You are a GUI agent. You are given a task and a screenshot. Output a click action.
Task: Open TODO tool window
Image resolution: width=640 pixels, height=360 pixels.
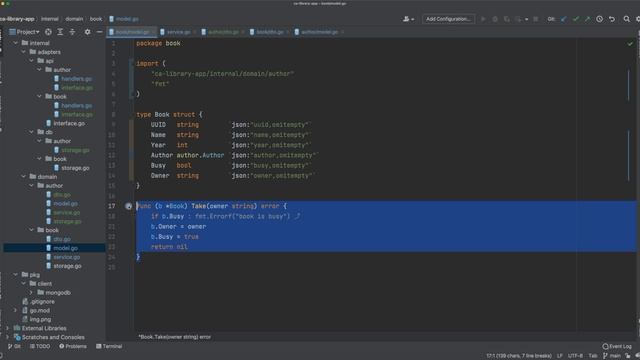point(40,346)
